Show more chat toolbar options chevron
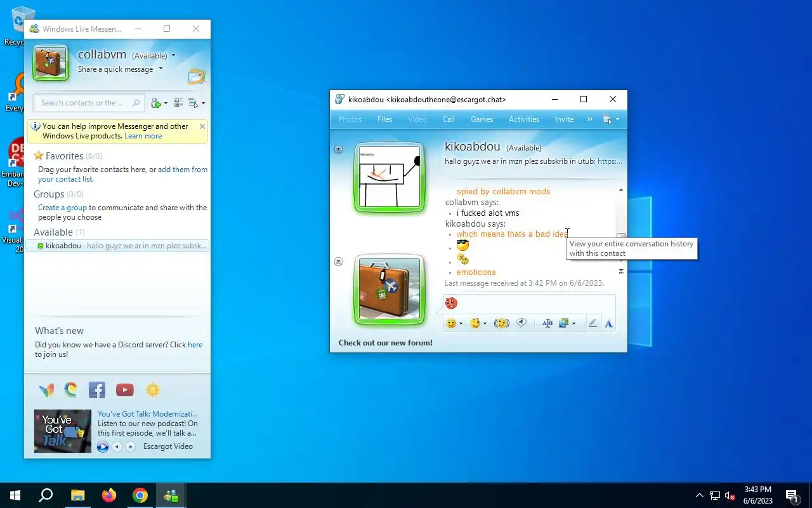The width and height of the screenshot is (812, 508). pyautogui.click(x=590, y=119)
